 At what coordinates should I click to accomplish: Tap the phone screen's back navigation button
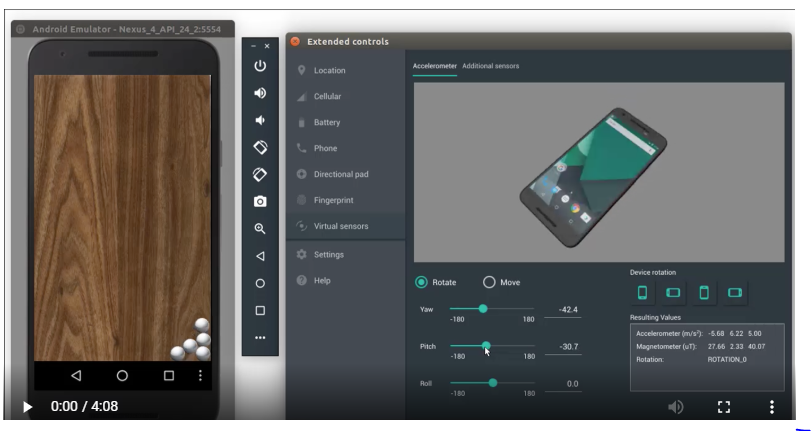(x=76, y=376)
